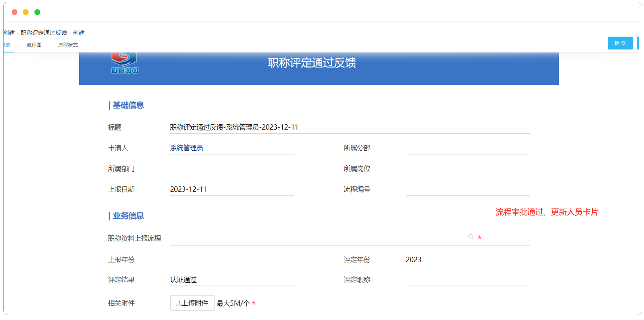Click the green macOS fullscreen button
Screen dimensions: 644x320
[x=37, y=12]
